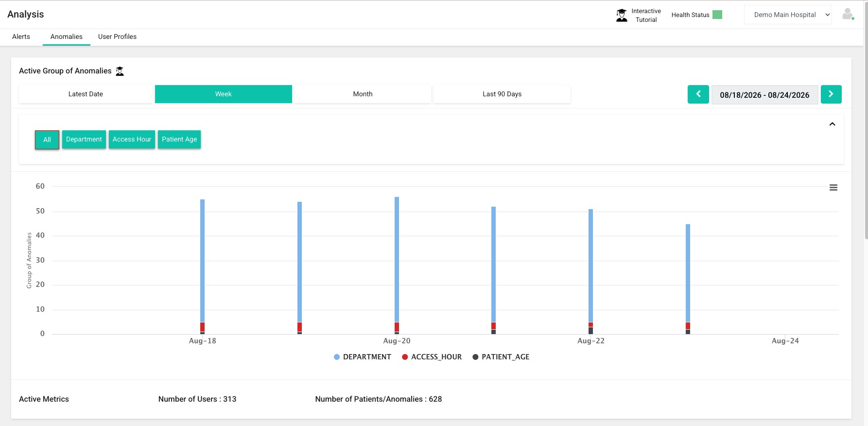Switch to the Alerts tab
The height and width of the screenshot is (426, 868).
coord(21,36)
